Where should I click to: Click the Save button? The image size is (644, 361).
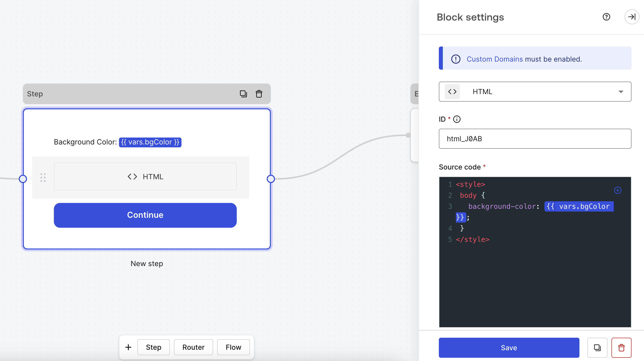[509, 347]
